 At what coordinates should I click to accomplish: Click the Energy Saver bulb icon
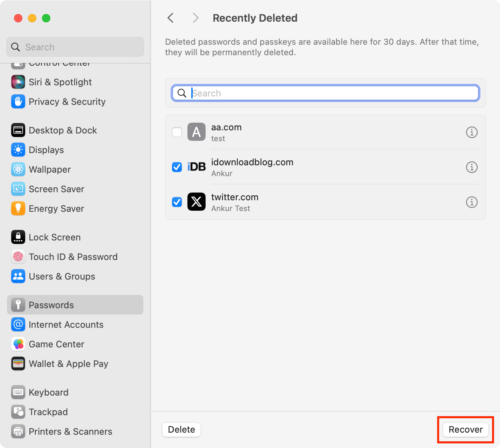click(x=18, y=209)
